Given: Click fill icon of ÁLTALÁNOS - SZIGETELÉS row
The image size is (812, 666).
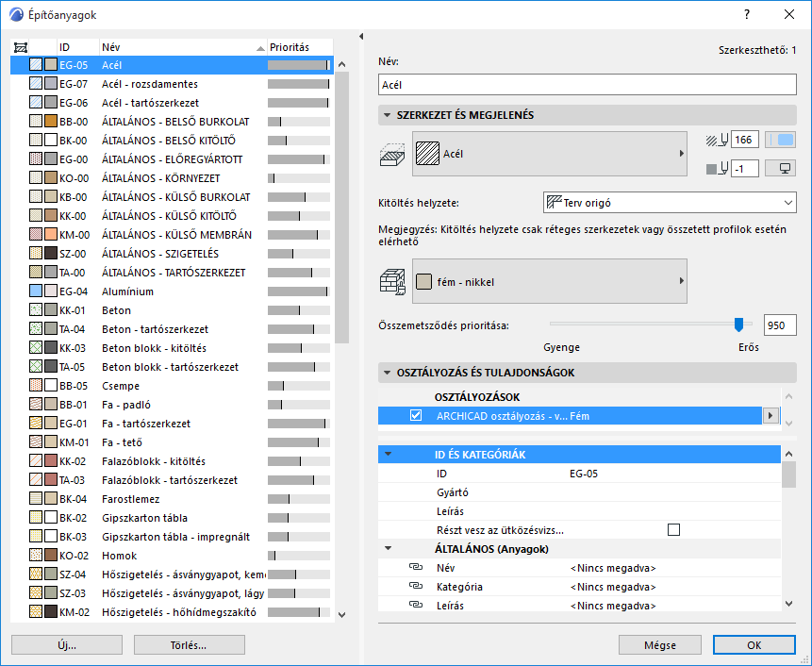Looking at the screenshot, I should point(36,253).
